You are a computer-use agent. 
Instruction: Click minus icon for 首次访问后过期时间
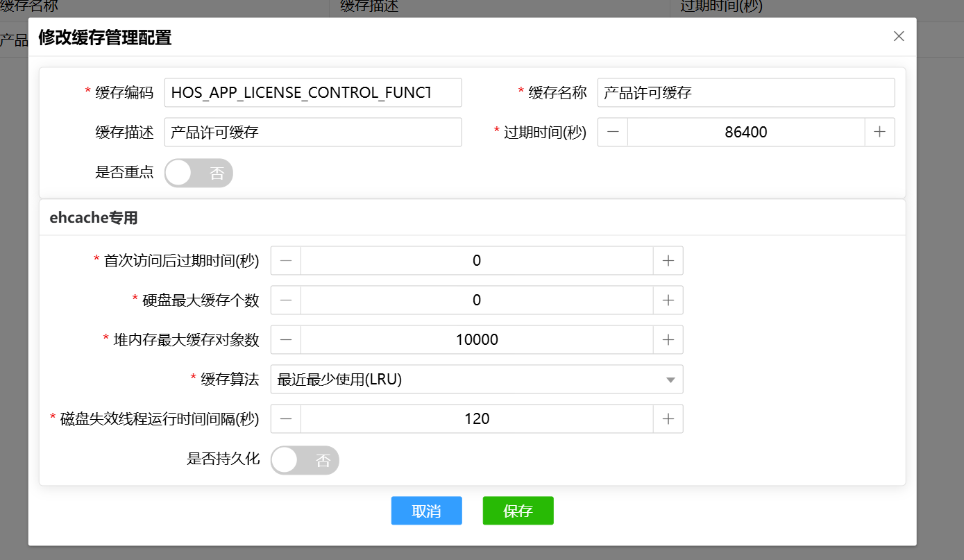click(x=286, y=261)
